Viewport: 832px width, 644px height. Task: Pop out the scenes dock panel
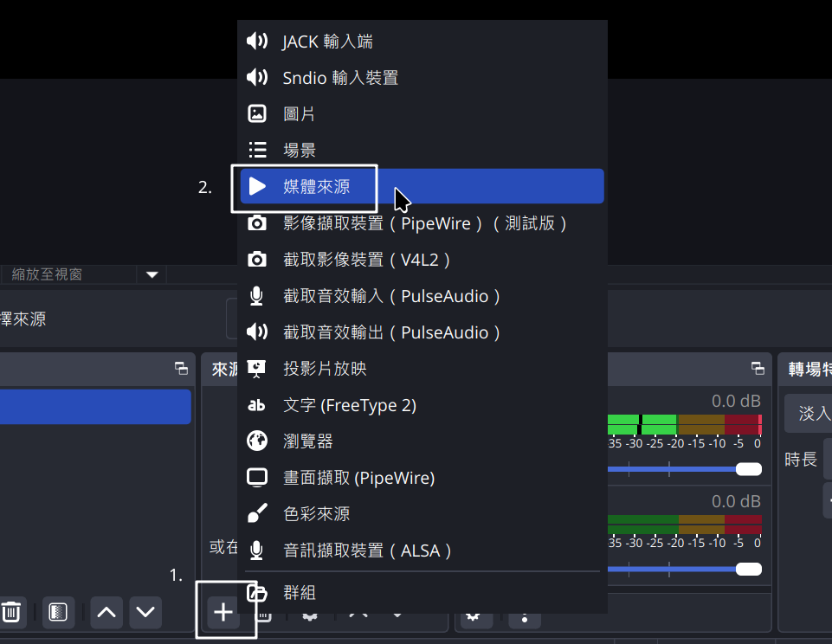(x=182, y=368)
